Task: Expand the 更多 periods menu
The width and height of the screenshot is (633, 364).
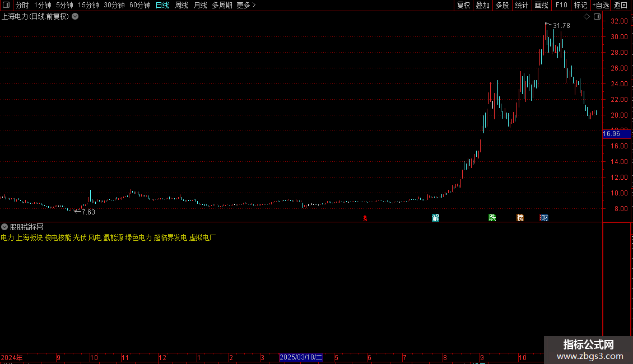Action: pyautogui.click(x=246, y=5)
